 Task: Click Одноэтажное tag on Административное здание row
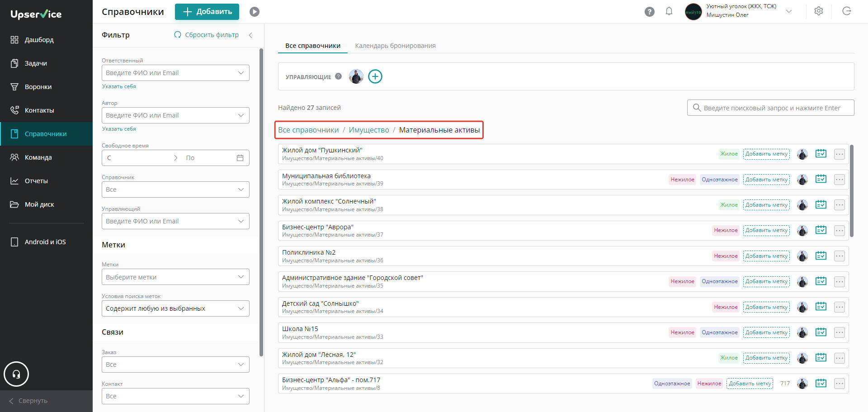click(720, 281)
